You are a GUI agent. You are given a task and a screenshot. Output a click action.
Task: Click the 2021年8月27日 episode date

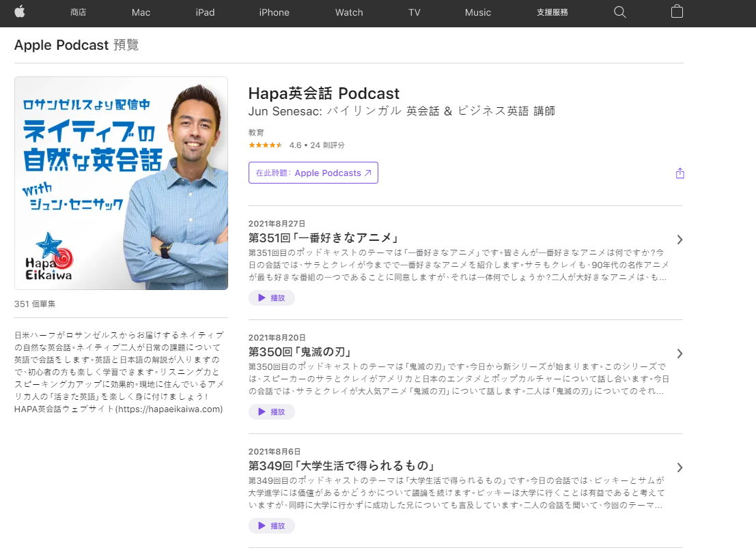point(277,223)
